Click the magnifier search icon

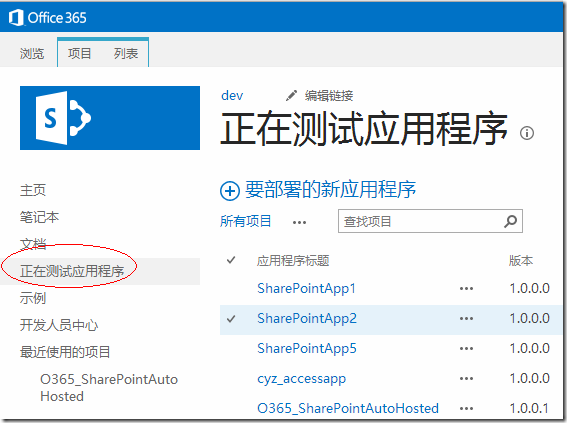[x=511, y=221]
